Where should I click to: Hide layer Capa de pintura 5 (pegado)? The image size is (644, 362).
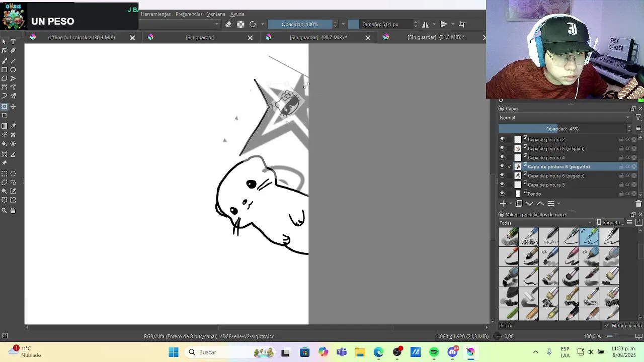click(x=502, y=149)
